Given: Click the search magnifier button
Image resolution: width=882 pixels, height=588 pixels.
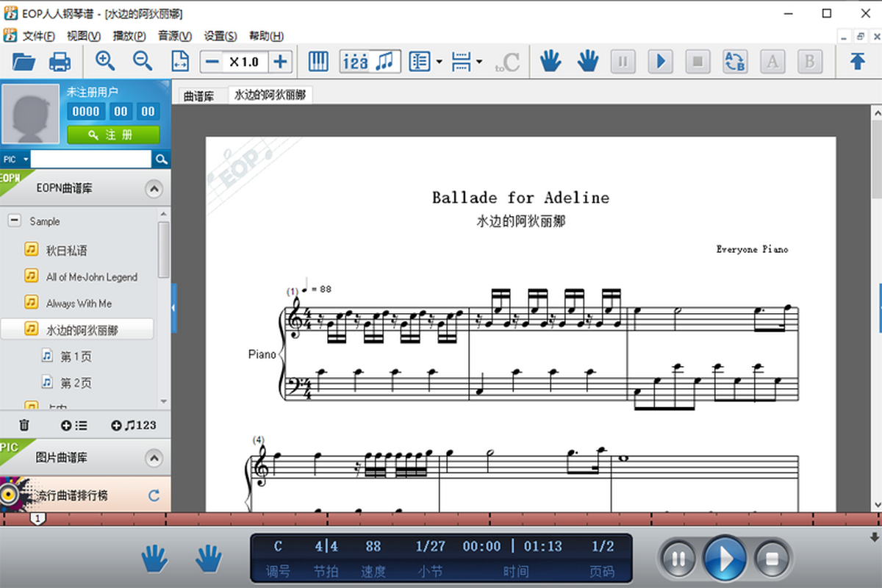Looking at the screenshot, I should pos(160,159).
